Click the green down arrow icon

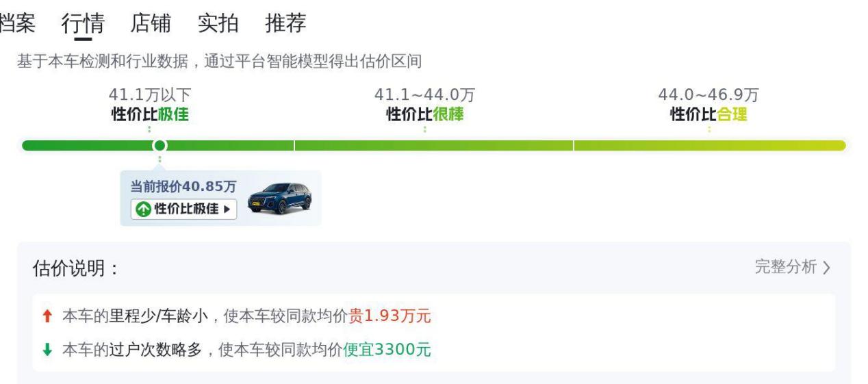pos(47,350)
